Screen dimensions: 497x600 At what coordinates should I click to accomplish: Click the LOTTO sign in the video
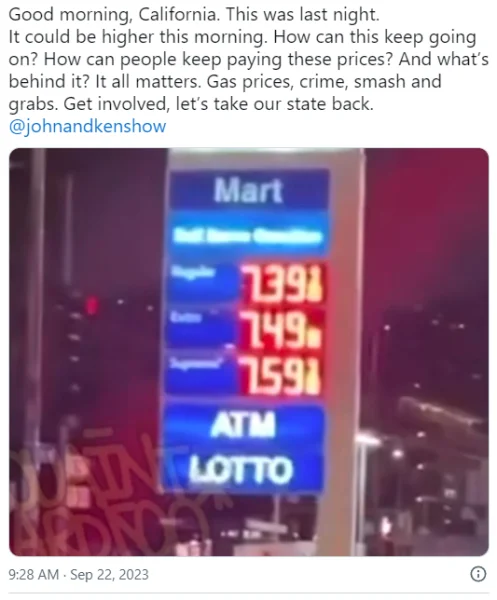coord(241,470)
